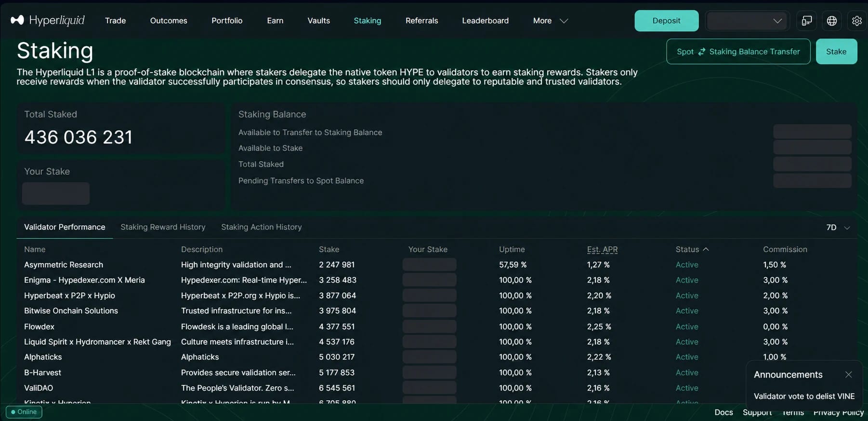Open the language globe icon
Screen dimensions: 868x421
[x=832, y=21]
